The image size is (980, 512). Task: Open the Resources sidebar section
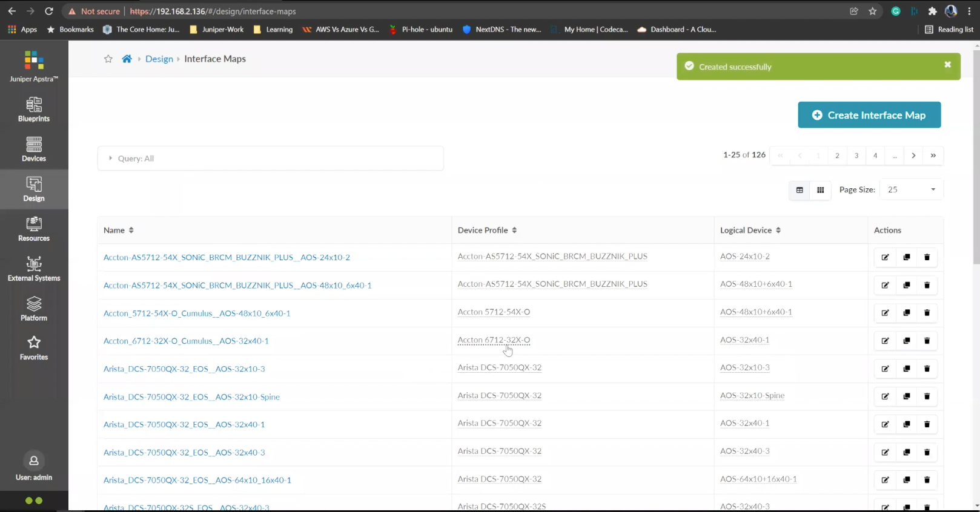34,229
